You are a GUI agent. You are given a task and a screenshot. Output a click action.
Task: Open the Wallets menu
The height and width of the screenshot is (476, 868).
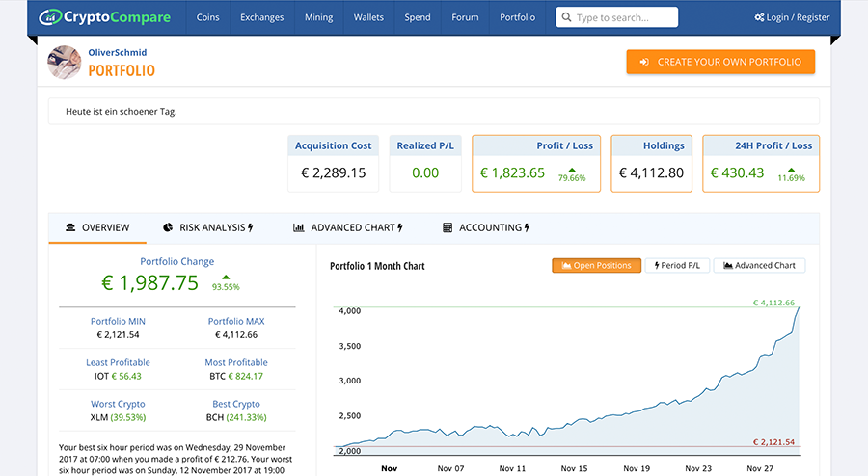point(368,17)
